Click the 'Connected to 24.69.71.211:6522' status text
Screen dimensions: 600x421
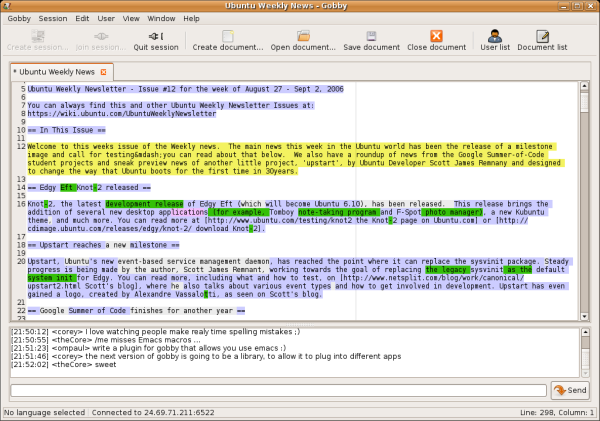point(153,413)
